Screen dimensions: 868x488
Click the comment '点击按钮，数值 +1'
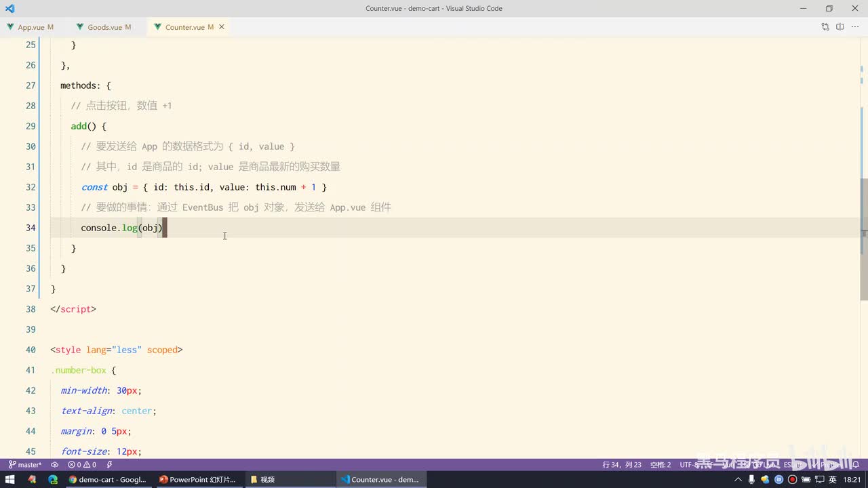click(x=121, y=106)
